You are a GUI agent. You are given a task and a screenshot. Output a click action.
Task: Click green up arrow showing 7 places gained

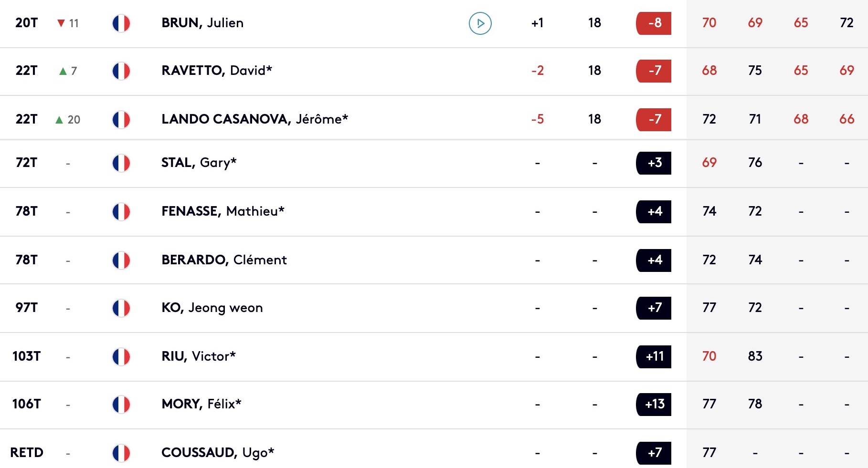[x=63, y=71]
